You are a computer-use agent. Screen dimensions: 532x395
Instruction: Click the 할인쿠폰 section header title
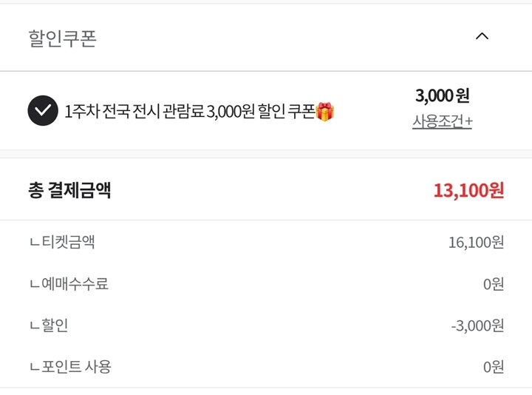click(63, 38)
